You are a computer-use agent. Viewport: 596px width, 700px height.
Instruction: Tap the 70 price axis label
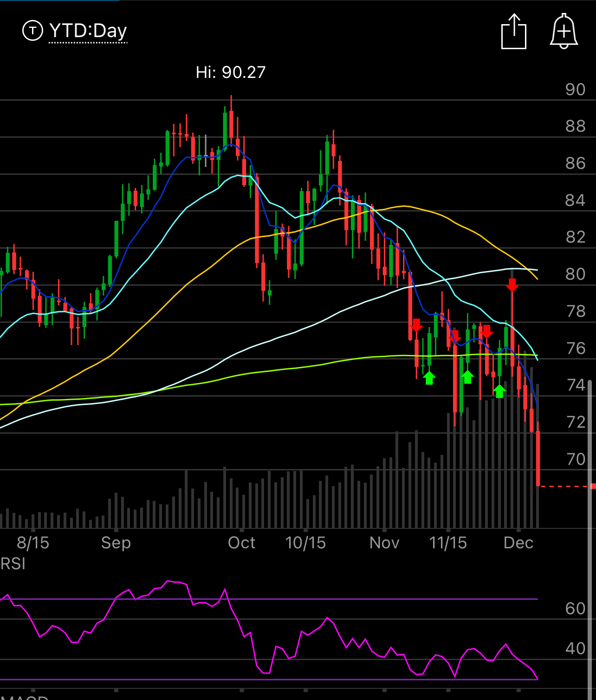pyautogui.click(x=576, y=459)
